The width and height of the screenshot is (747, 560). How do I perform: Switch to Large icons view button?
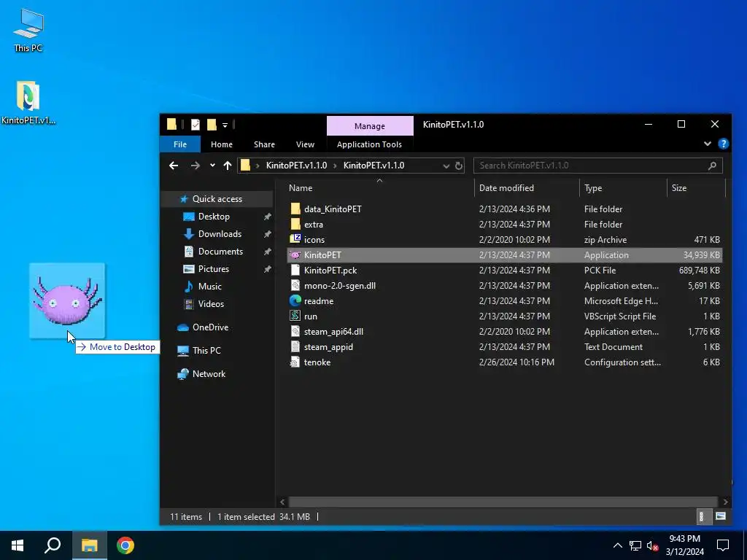720,516
